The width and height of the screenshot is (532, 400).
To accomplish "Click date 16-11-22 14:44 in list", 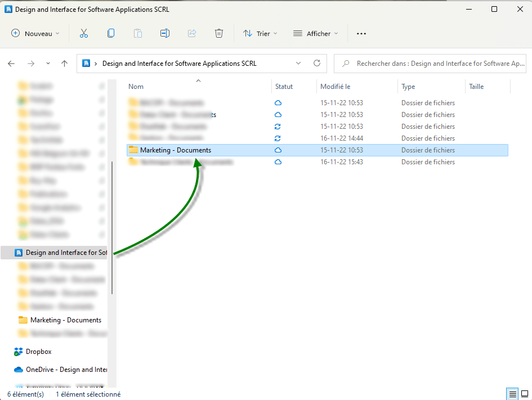I will [342, 138].
